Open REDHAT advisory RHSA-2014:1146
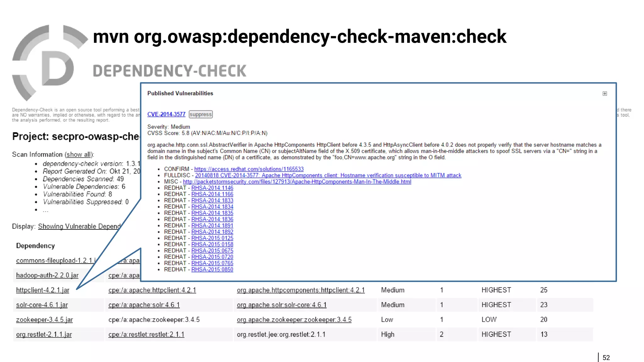Viewport: 644px width, 362px height. [x=212, y=188]
